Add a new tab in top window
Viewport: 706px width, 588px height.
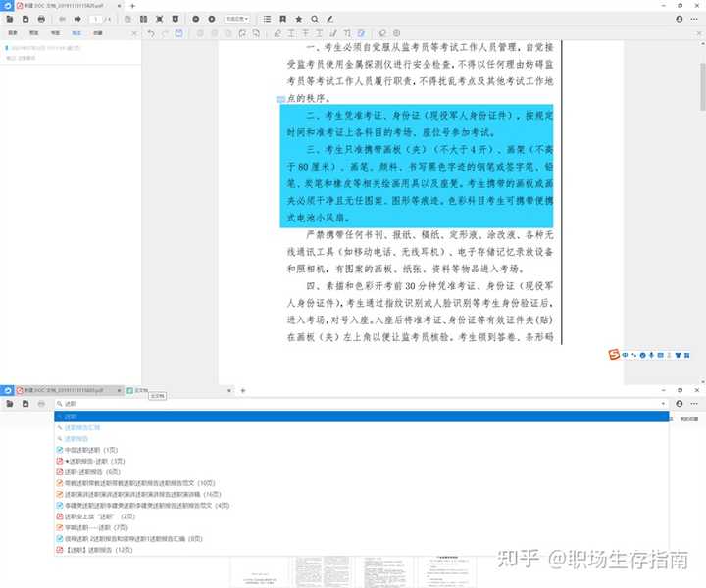tap(132, 6)
